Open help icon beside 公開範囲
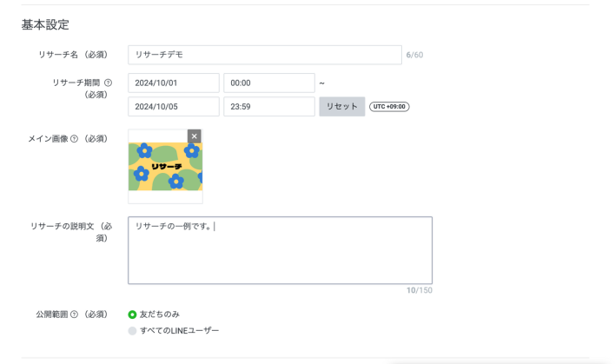This screenshot has width=615, height=364. 74,314
